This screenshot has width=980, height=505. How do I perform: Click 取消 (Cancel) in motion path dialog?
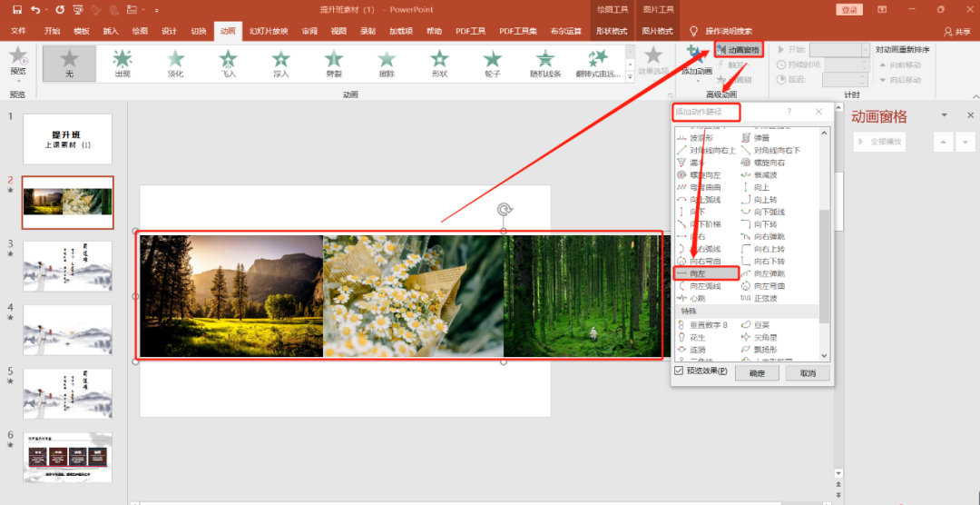click(x=808, y=373)
